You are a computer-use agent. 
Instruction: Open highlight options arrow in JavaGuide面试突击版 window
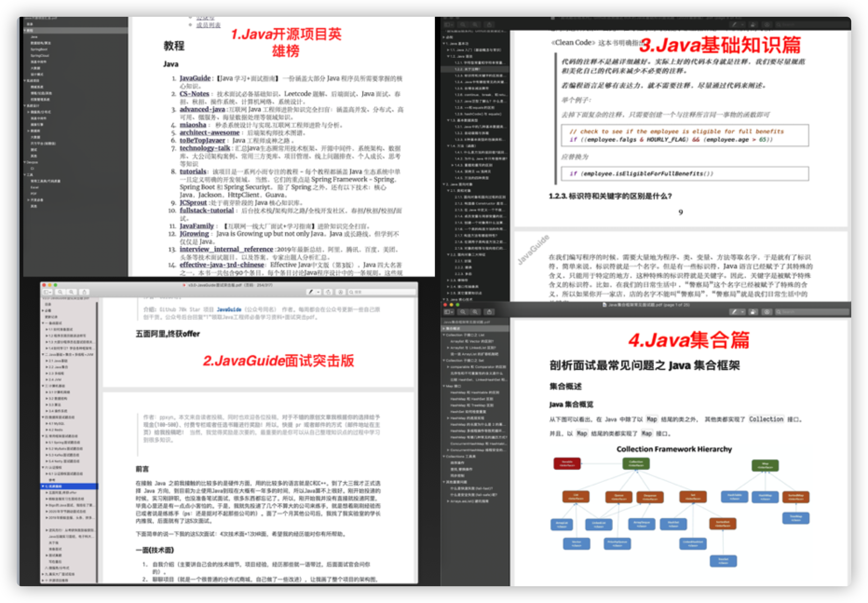click(x=318, y=292)
